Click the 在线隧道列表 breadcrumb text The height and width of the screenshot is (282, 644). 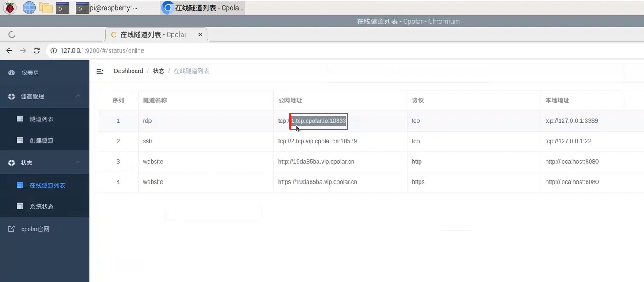(191, 71)
